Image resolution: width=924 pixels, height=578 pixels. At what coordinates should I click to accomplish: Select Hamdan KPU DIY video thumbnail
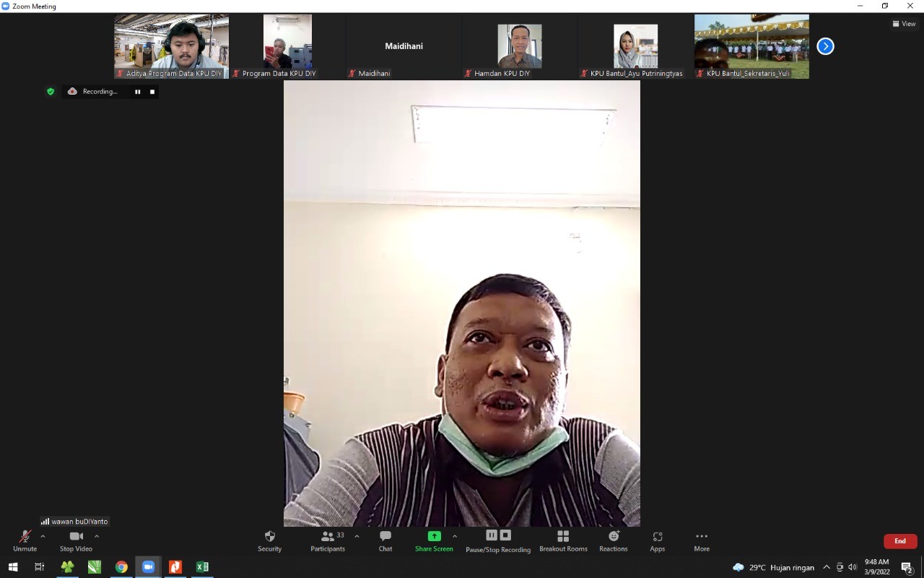[520, 46]
